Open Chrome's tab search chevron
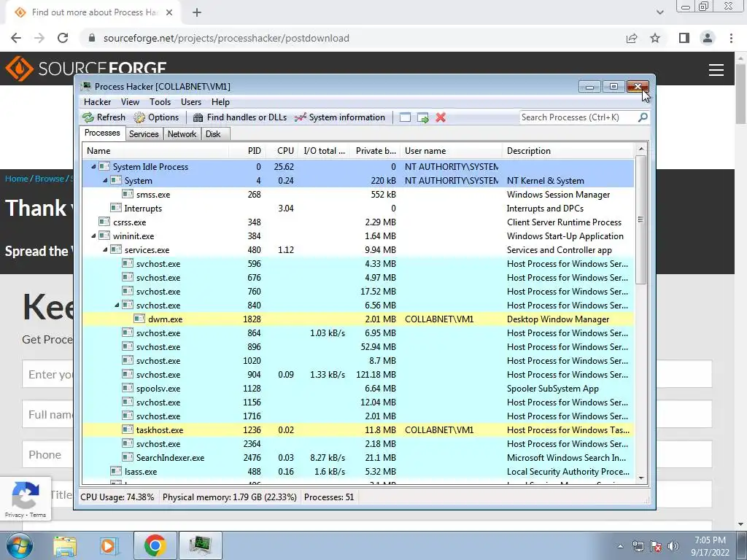This screenshot has height=560, width=747. click(x=659, y=12)
